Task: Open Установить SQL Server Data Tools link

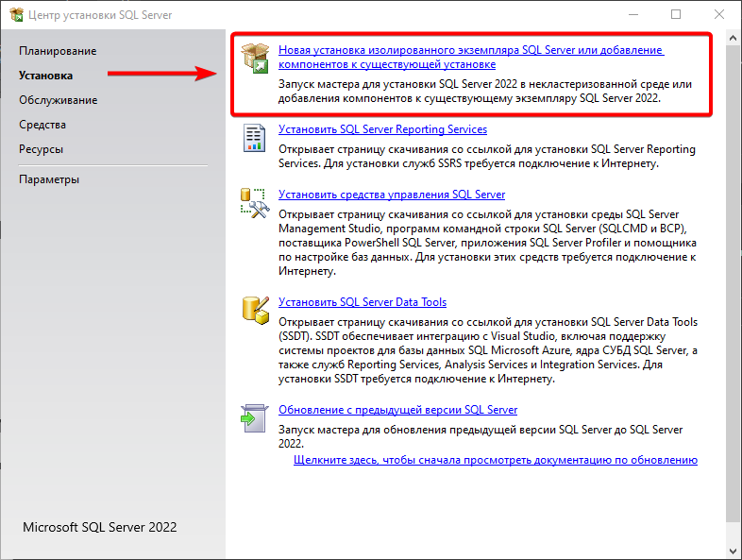Action: (x=363, y=302)
